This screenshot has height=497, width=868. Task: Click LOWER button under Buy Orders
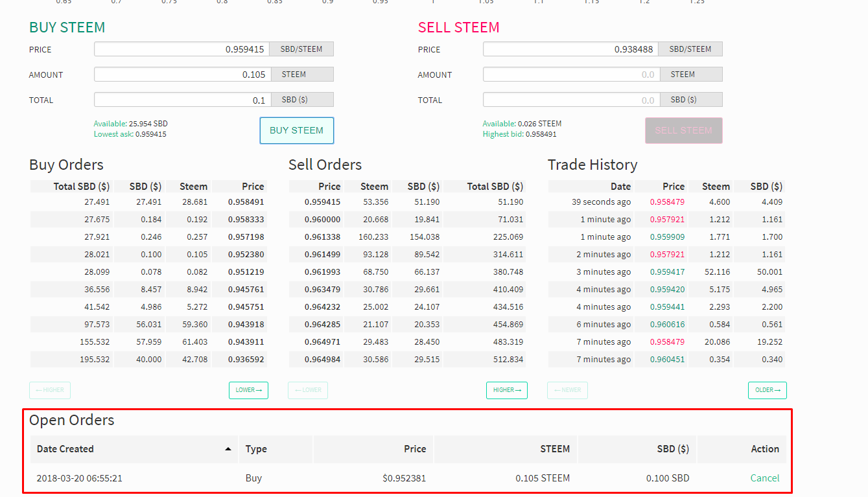click(x=248, y=390)
